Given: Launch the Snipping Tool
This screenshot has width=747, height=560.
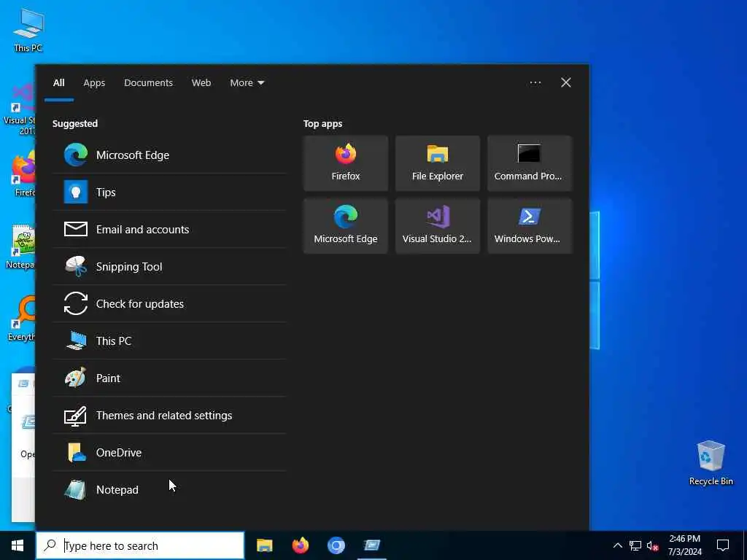Looking at the screenshot, I should pyautogui.click(x=169, y=267).
